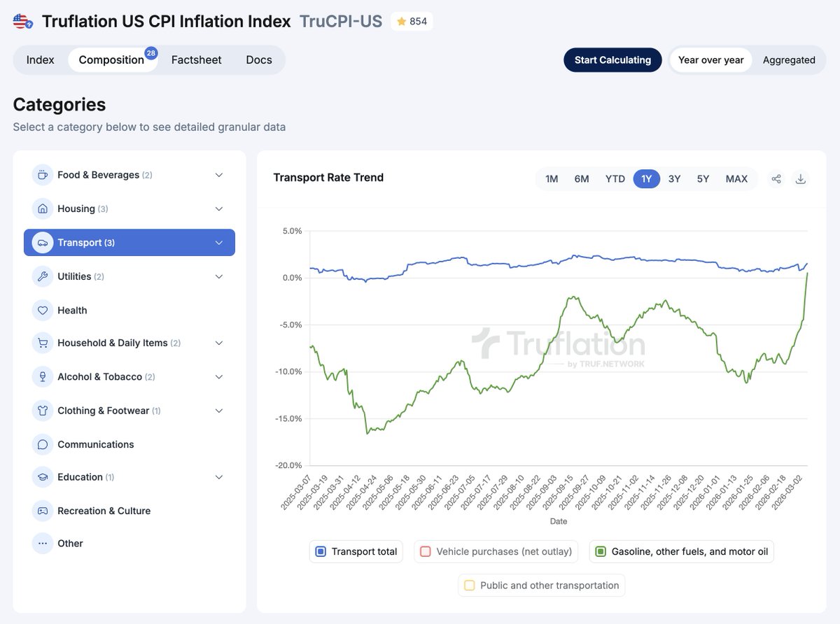Click the share icon above the chart

pyautogui.click(x=776, y=178)
